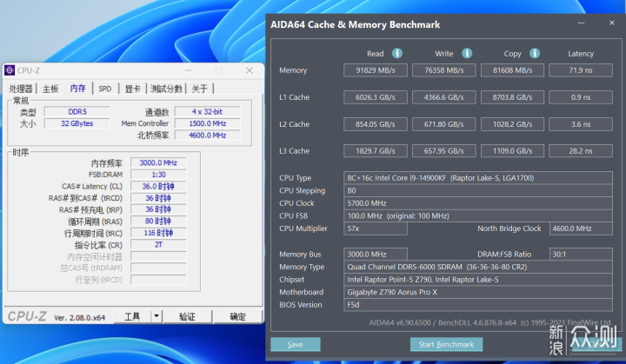Click the 工具 button in CPU-Z
The height and width of the screenshot is (364, 626).
pyautogui.click(x=132, y=316)
